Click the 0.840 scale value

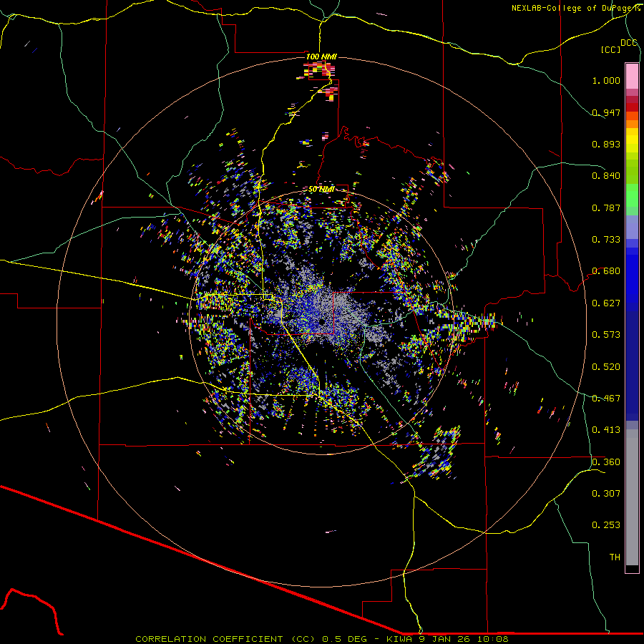click(606, 176)
